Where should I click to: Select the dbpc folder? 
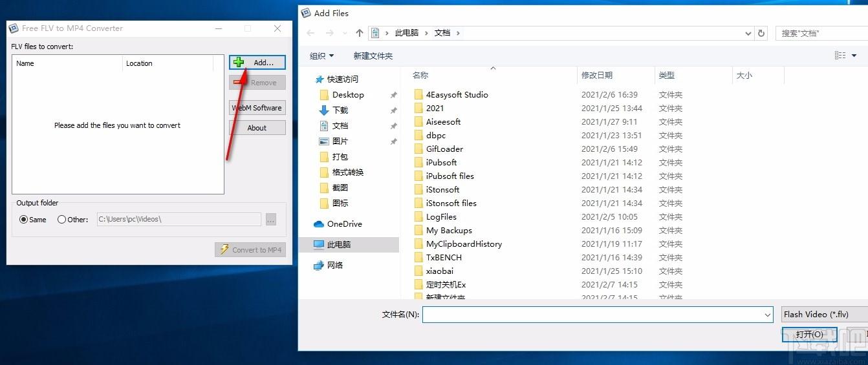point(436,136)
